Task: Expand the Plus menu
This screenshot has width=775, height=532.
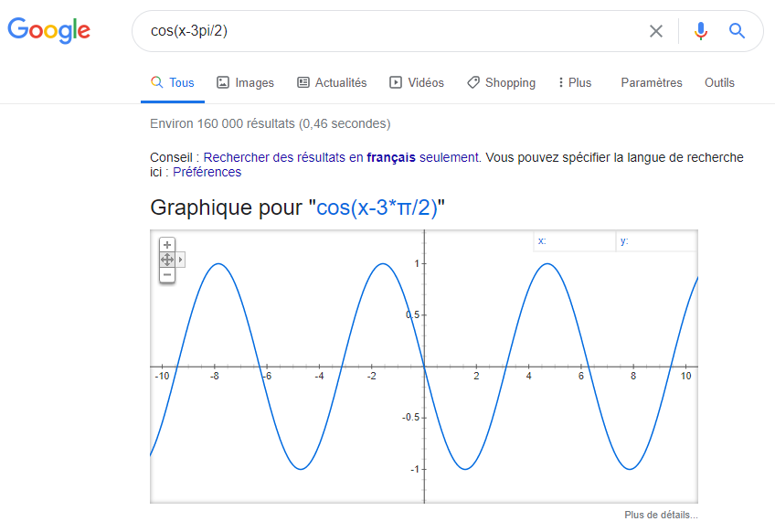Action: [574, 82]
